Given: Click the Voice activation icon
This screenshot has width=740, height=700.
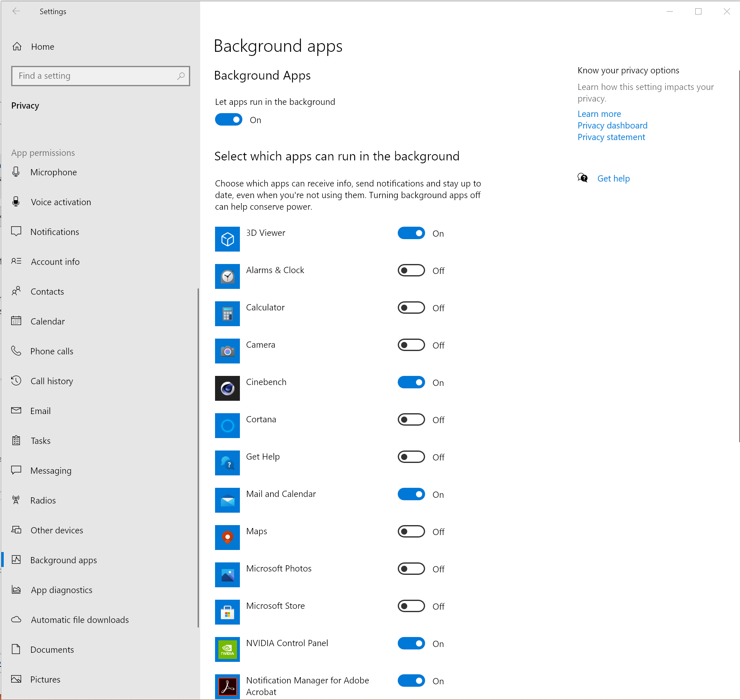Looking at the screenshot, I should coord(16,202).
